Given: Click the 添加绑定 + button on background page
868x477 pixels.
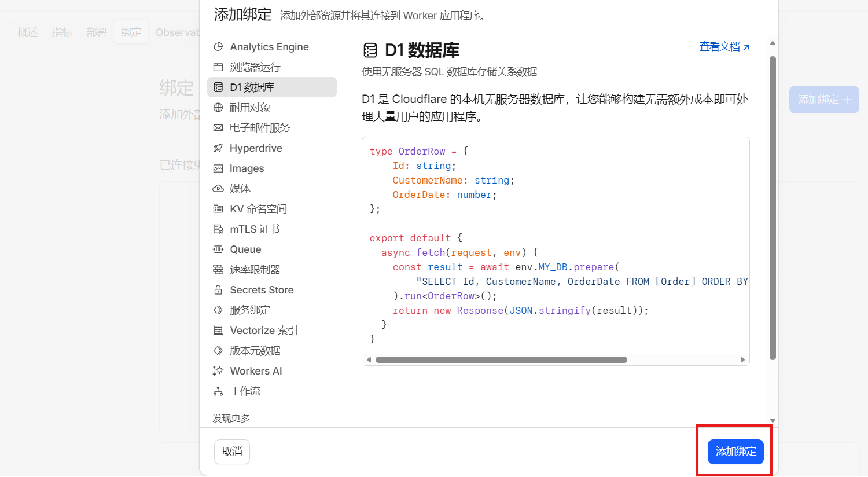Looking at the screenshot, I should pos(824,100).
